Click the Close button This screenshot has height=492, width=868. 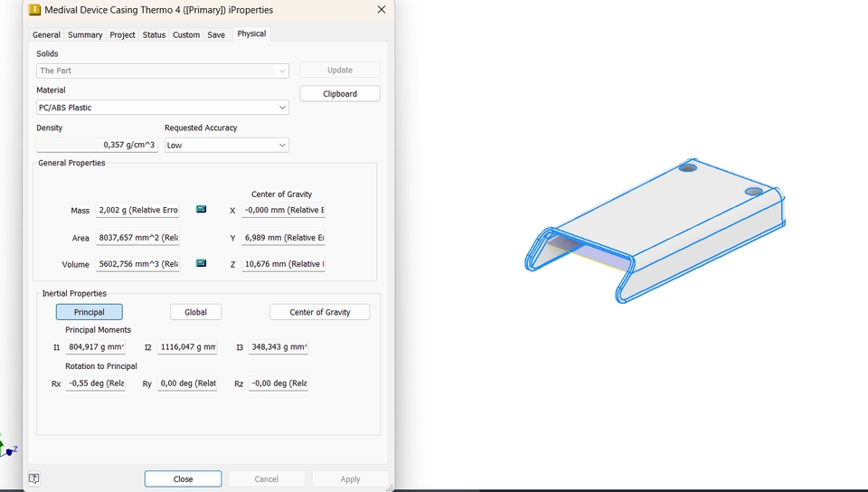[184, 479]
